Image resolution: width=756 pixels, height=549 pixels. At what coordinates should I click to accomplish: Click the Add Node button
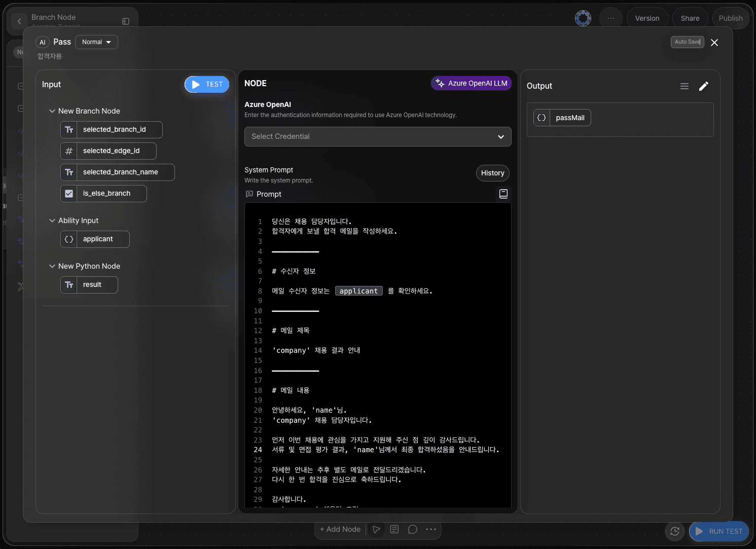340,529
